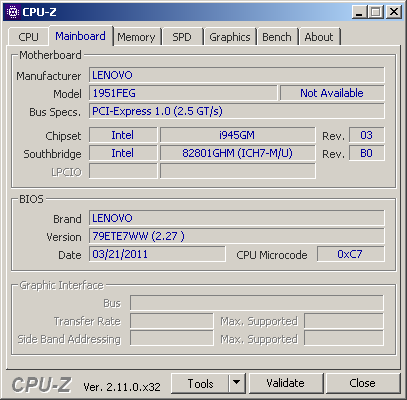Select the Mainboard tab

81,36
